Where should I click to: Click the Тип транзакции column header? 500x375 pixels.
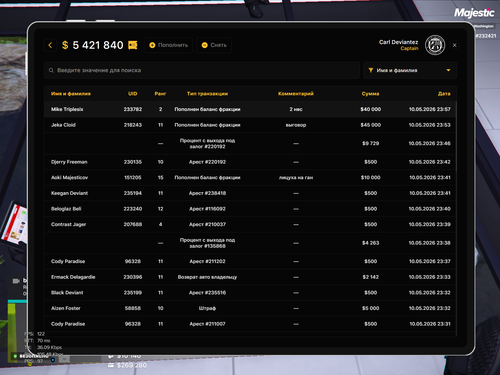tap(207, 94)
